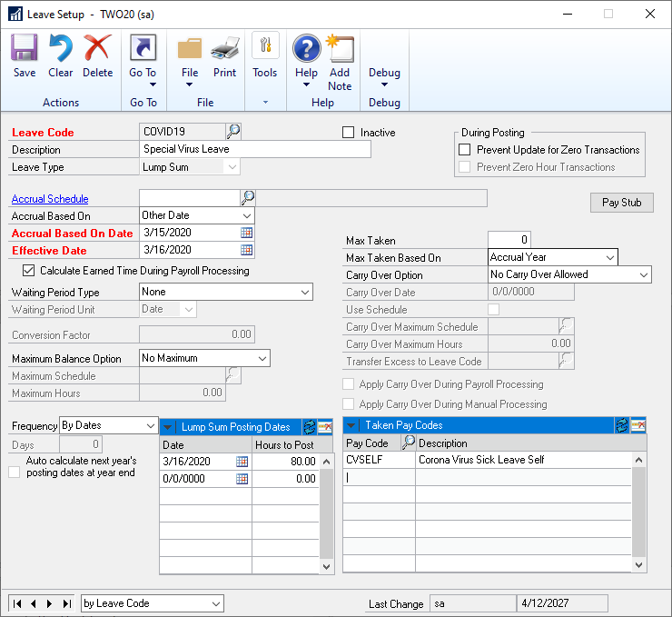Screen dimensions: 672x617
Task: Click the Clear undo-arrow icon
Action: [x=61, y=47]
